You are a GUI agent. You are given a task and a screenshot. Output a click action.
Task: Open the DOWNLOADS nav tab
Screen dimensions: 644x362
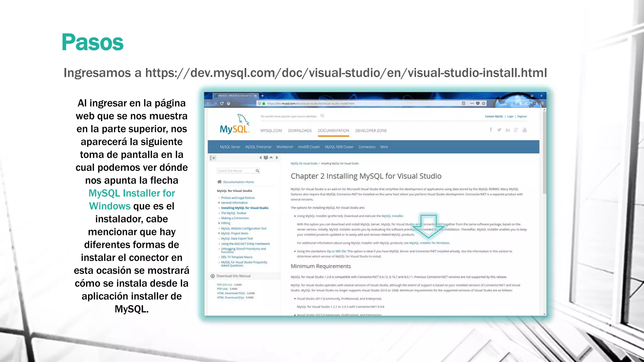pyautogui.click(x=300, y=130)
